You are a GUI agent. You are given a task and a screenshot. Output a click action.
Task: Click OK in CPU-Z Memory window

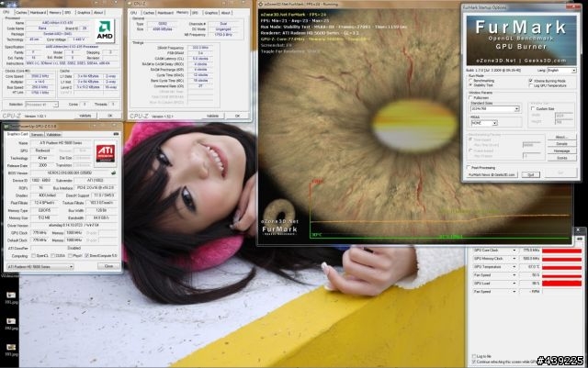pyautogui.click(x=237, y=117)
